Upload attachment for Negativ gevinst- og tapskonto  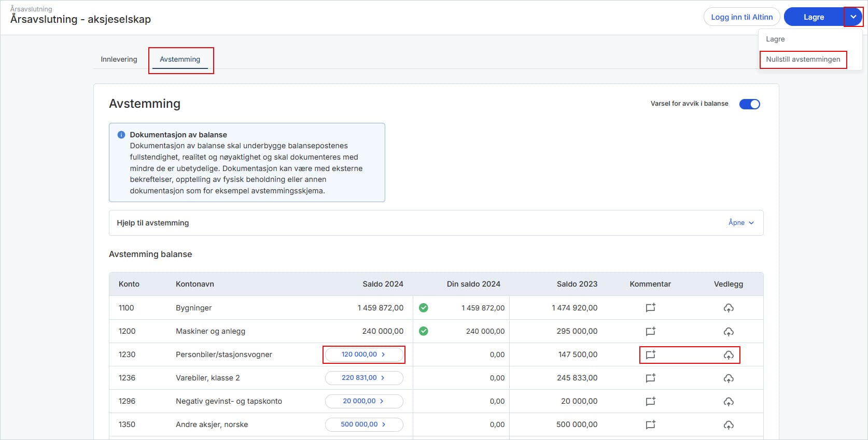tap(729, 402)
